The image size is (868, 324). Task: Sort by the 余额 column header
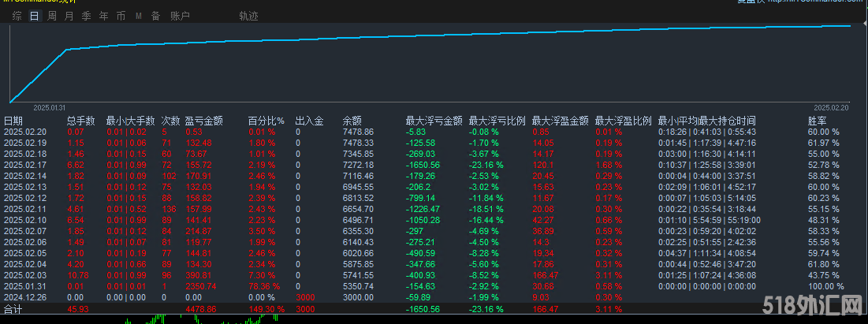pos(352,121)
